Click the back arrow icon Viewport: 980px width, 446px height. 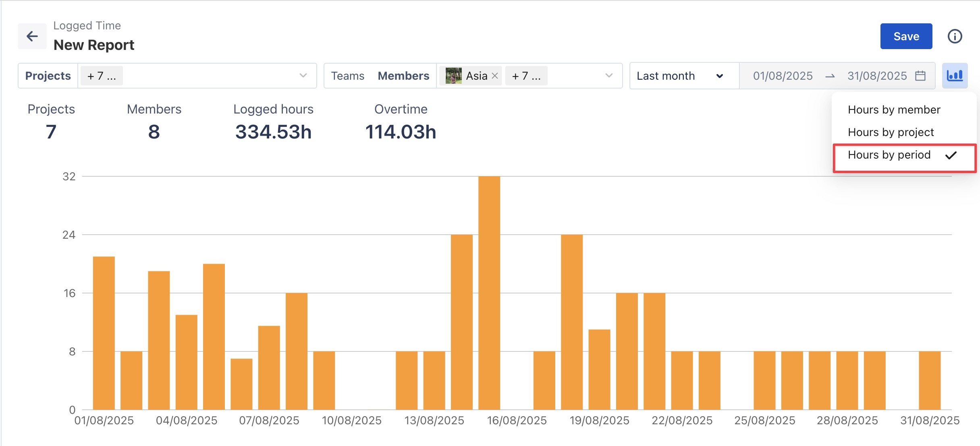pyautogui.click(x=32, y=36)
